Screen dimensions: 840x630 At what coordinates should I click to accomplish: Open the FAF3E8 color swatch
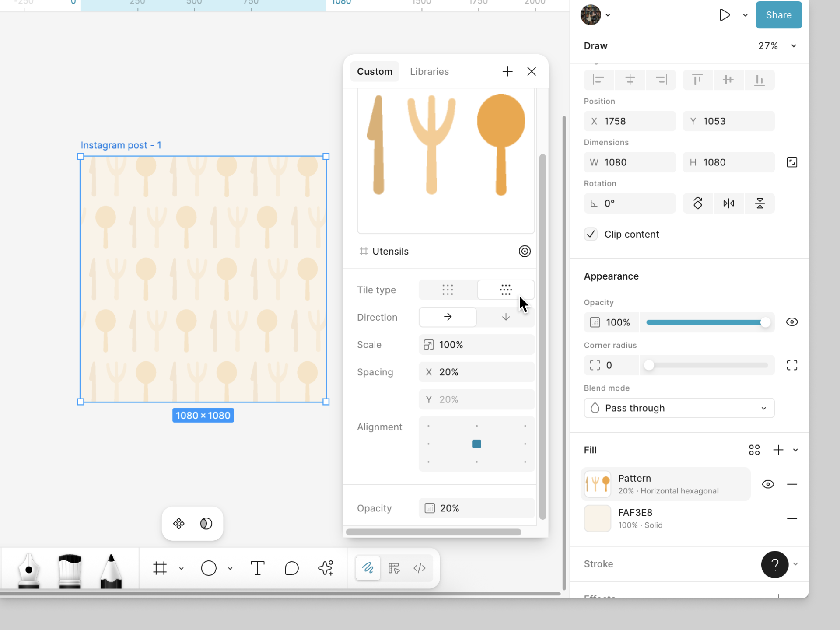pyautogui.click(x=598, y=518)
